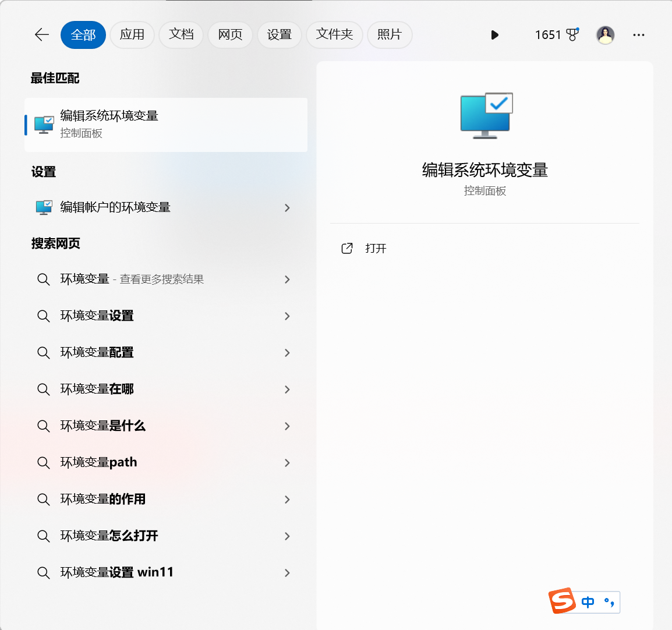Click the monitor icon beside 编辑帐户的环境变量

[x=44, y=207]
